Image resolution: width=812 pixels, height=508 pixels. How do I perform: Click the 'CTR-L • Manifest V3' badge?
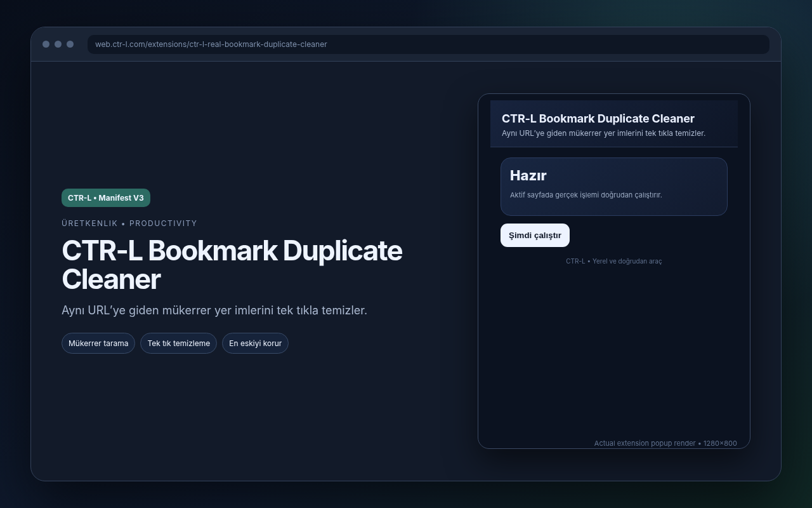coord(106,198)
